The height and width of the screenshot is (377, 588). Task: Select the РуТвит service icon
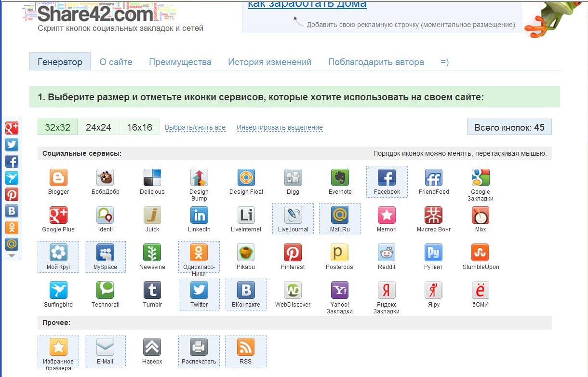point(434,253)
